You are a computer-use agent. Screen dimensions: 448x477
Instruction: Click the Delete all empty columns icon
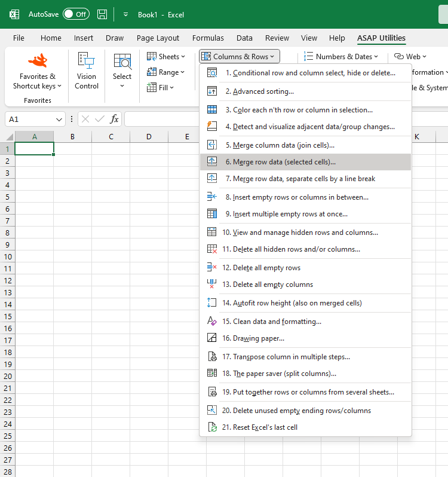click(212, 285)
